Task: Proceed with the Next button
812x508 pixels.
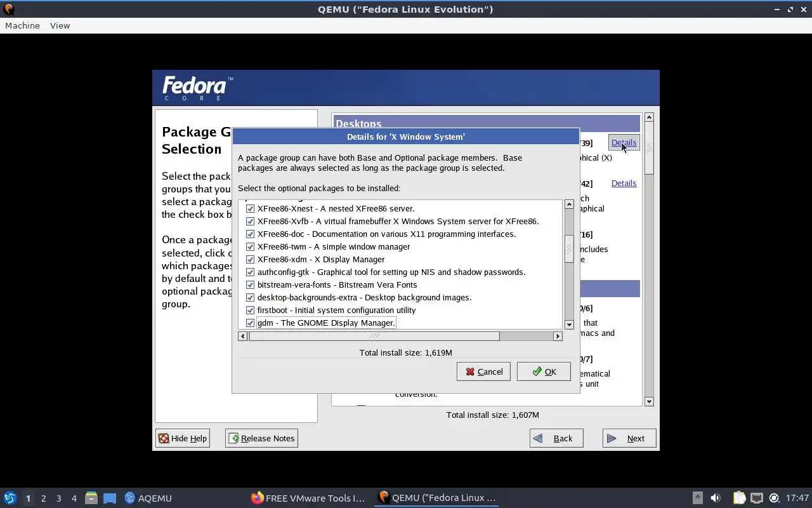Action: pos(629,438)
